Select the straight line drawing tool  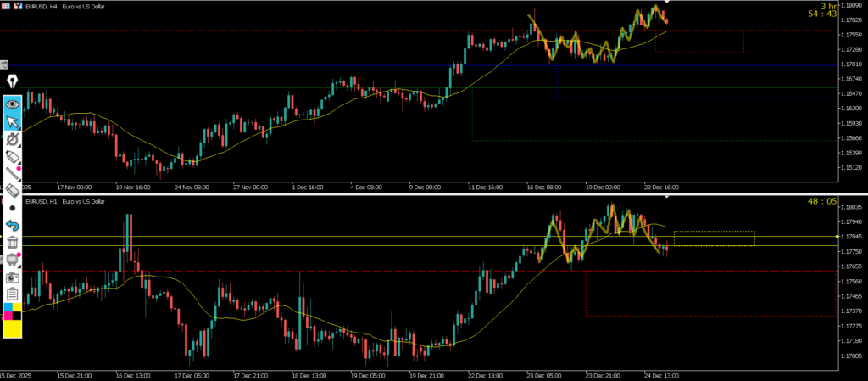coord(13,174)
